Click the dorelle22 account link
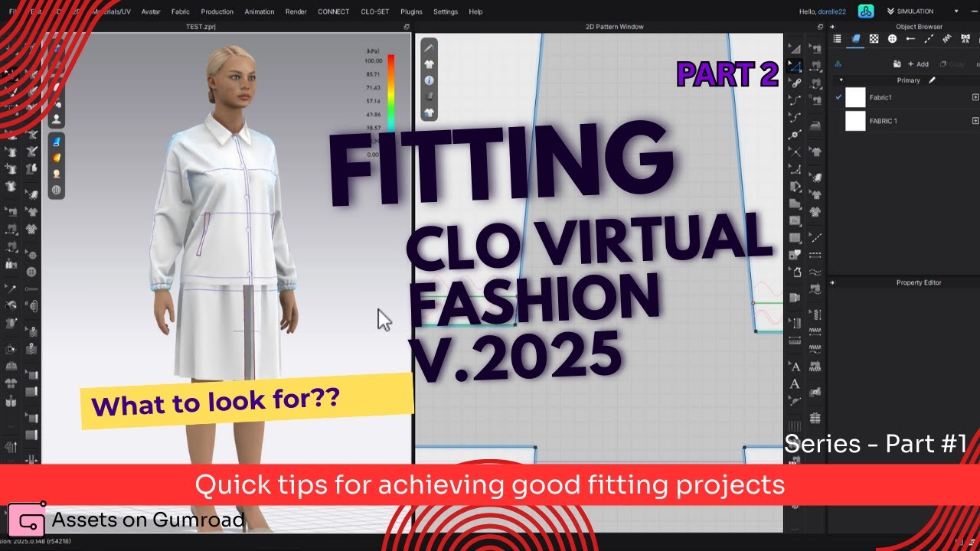Viewport: 980px width, 551px height. (x=834, y=11)
